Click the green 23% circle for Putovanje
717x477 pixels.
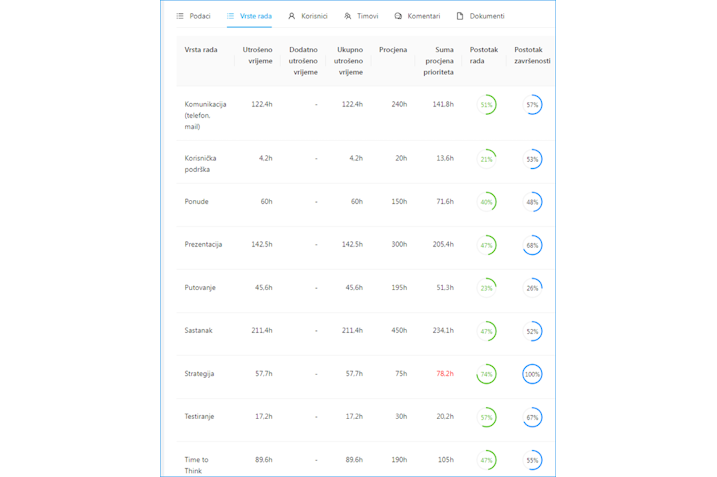tap(487, 288)
